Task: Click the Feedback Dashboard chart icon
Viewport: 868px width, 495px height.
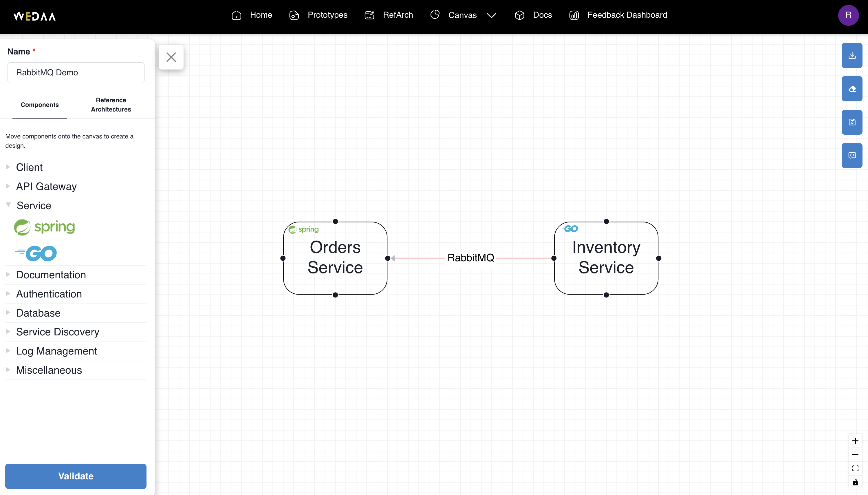Action: 574,15
